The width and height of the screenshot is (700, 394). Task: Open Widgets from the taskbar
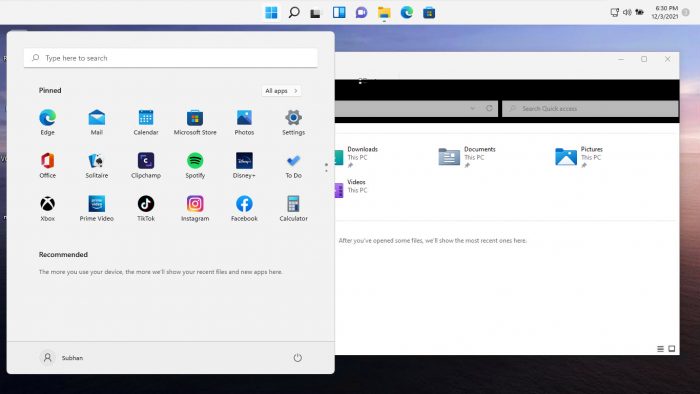click(339, 12)
